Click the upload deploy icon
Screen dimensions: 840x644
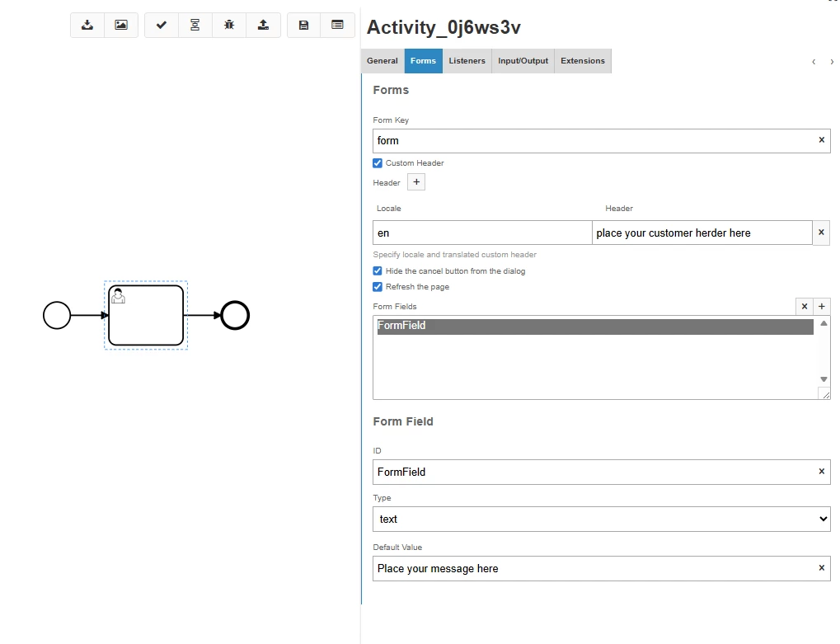[264, 26]
